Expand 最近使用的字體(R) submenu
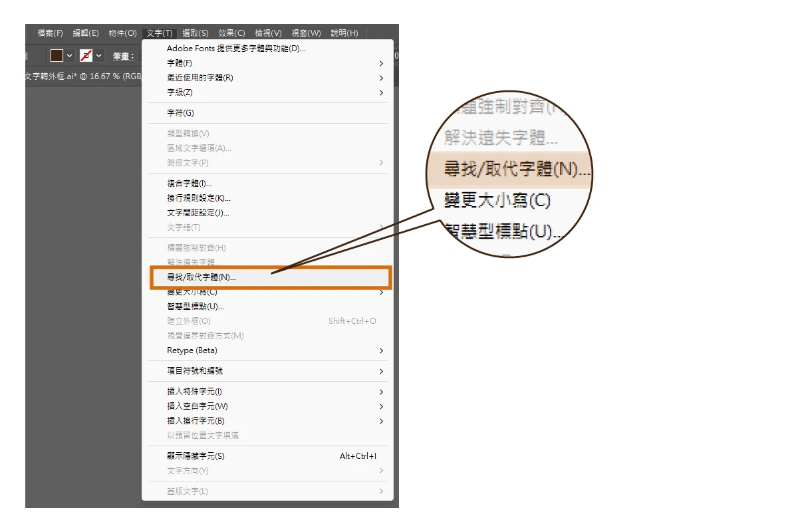This screenshot has height=532, width=798. (x=268, y=78)
